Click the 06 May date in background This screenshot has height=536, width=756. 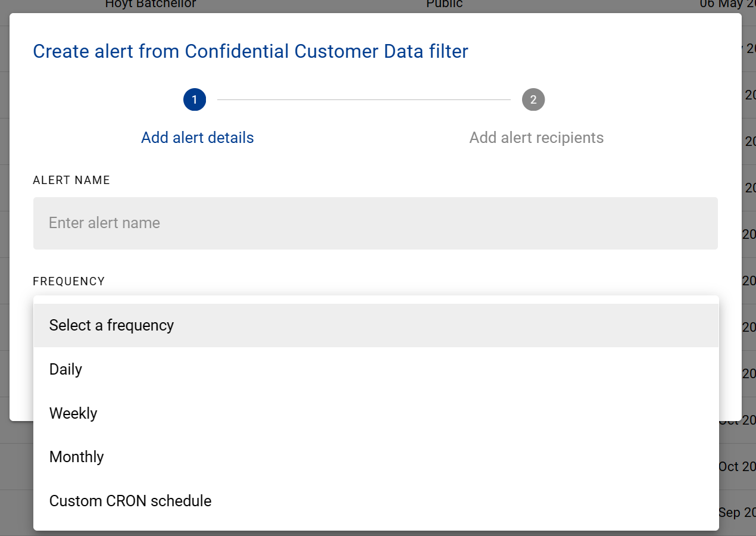point(727,5)
